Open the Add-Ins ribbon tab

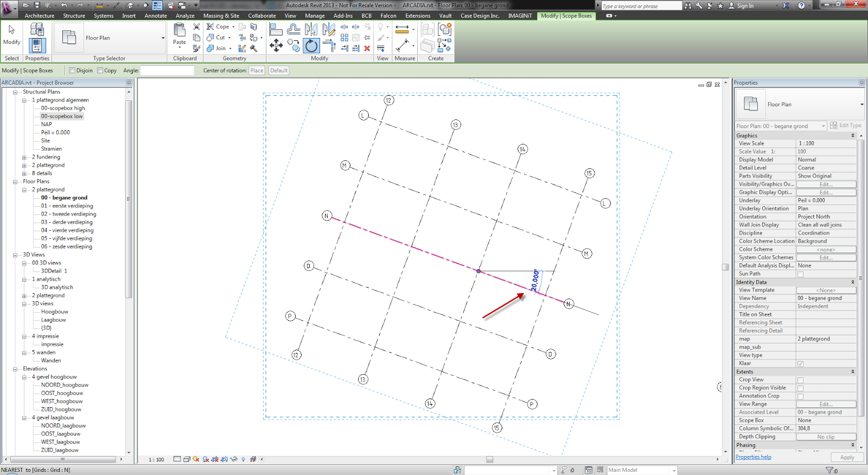[x=343, y=16]
